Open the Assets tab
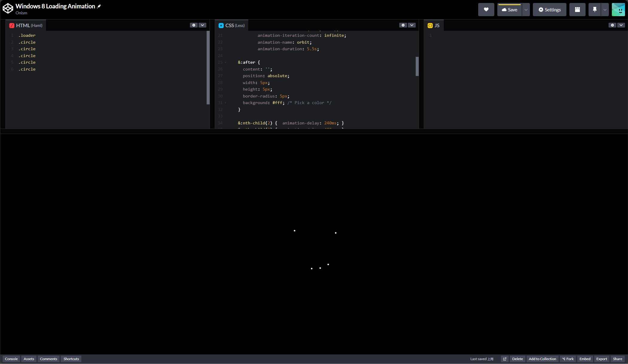The width and height of the screenshot is (628, 364). pyautogui.click(x=29, y=359)
